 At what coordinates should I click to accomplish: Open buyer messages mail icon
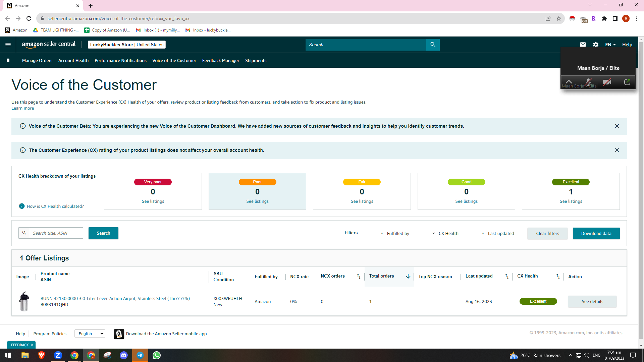583,45
